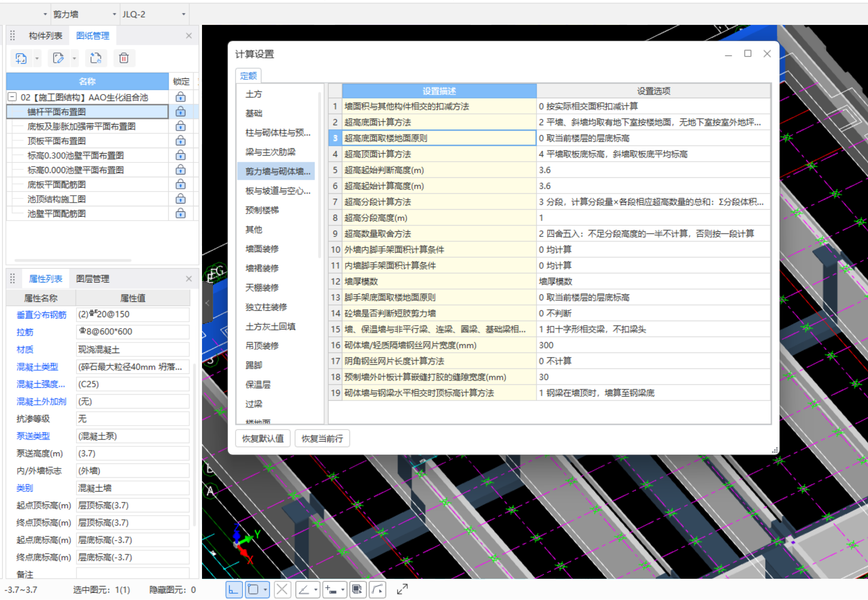
Task: Open dropdown arrow next to add drawing icon
Action: click(37, 59)
